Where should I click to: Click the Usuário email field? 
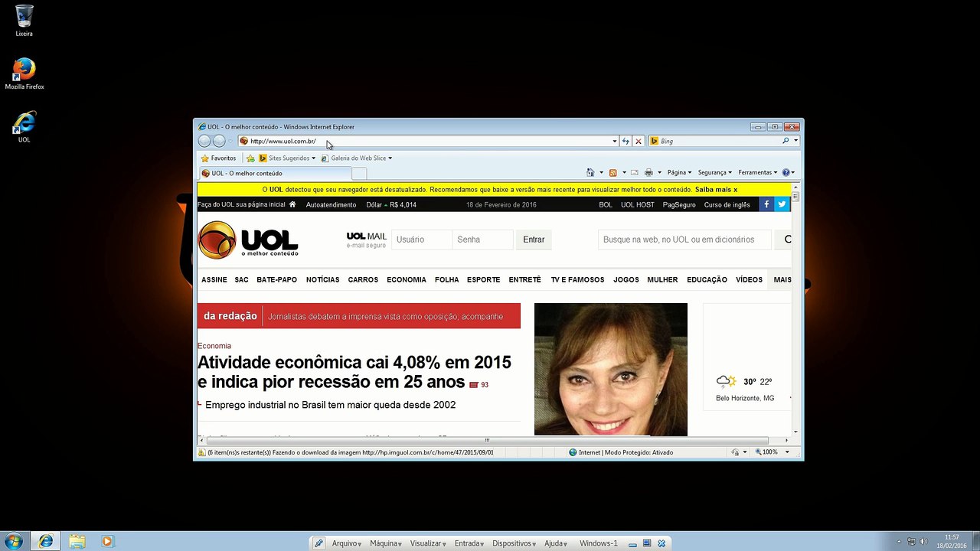click(x=422, y=240)
